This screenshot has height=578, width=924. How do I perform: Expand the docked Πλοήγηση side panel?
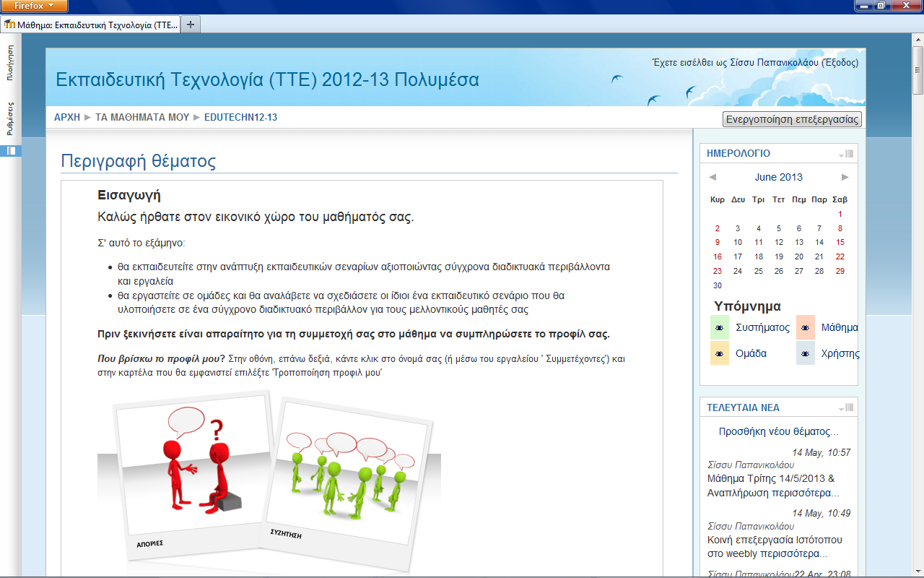click(x=10, y=61)
